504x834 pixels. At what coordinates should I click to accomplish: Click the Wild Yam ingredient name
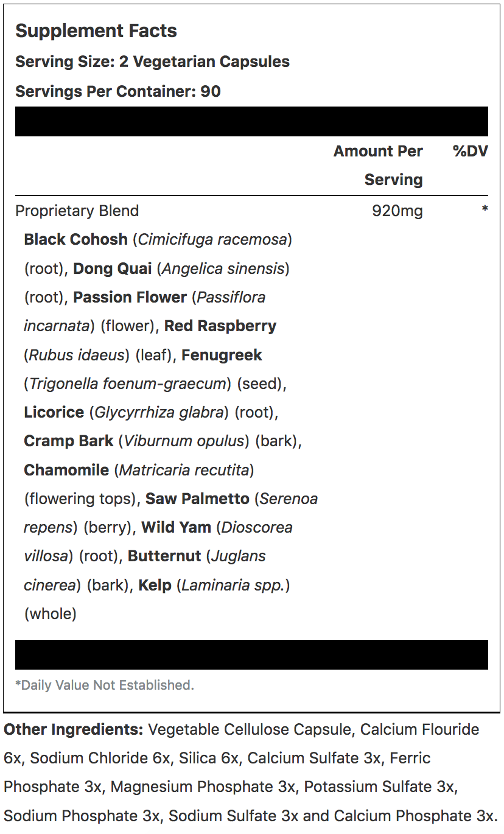177,527
